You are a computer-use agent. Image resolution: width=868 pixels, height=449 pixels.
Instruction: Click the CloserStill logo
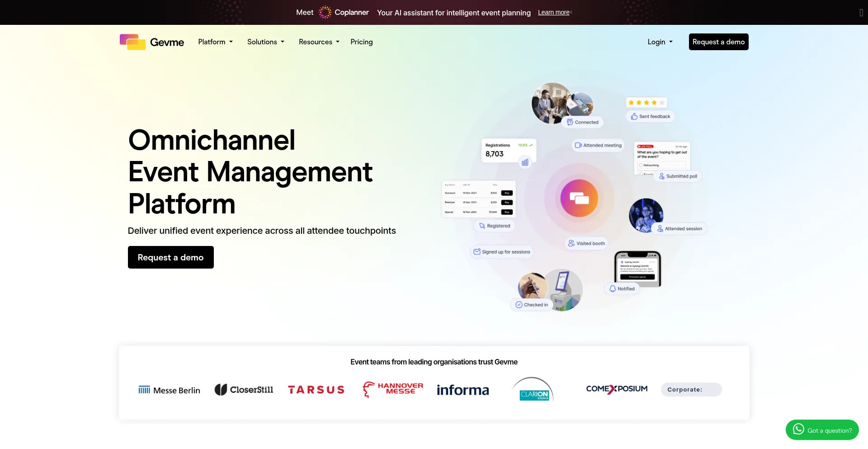click(x=244, y=389)
